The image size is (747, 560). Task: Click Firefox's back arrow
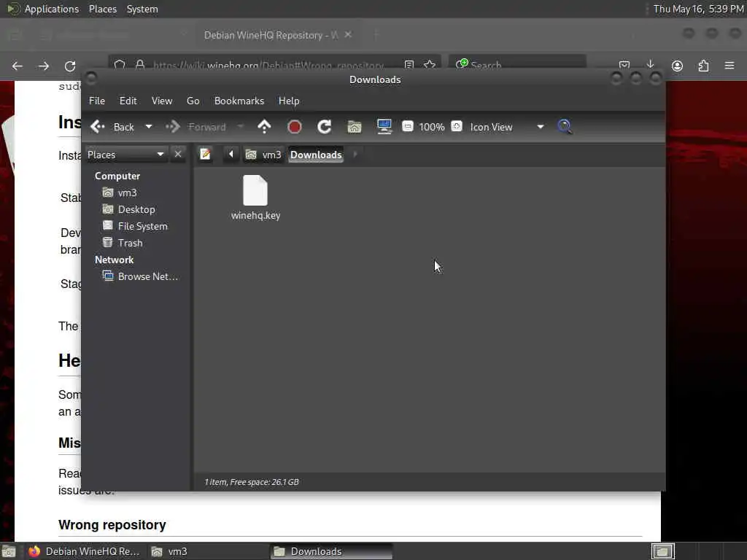(x=18, y=66)
